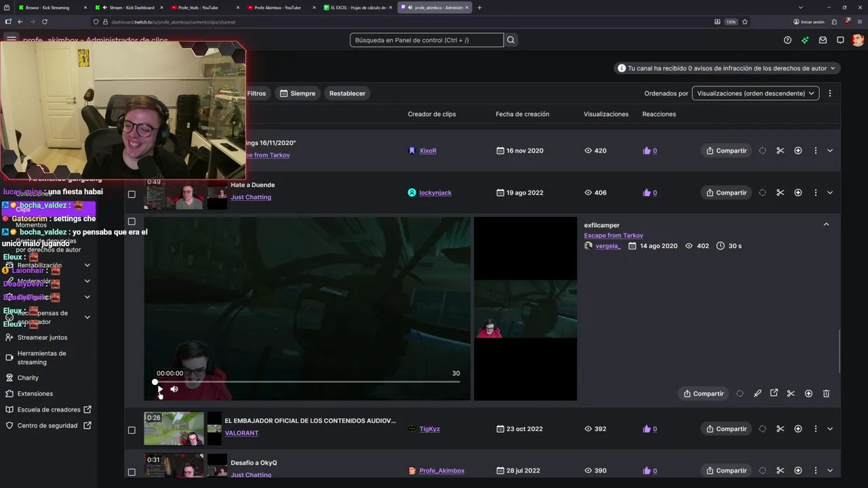Click scissors icon in Profe_Akimbox clip row
The height and width of the screenshot is (488, 868).
781,470
